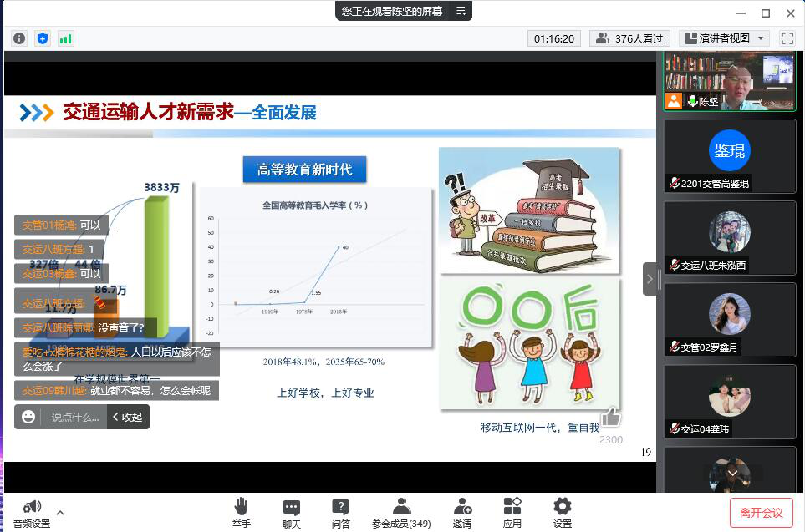Collapse the participant video sidebar

(x=650, y=279)
